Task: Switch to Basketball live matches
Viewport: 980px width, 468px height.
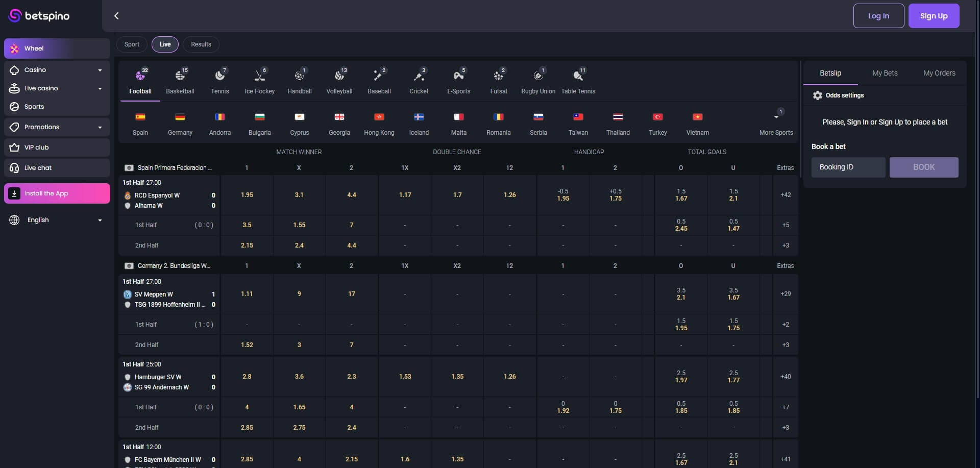Action: (x=180, y=76)
